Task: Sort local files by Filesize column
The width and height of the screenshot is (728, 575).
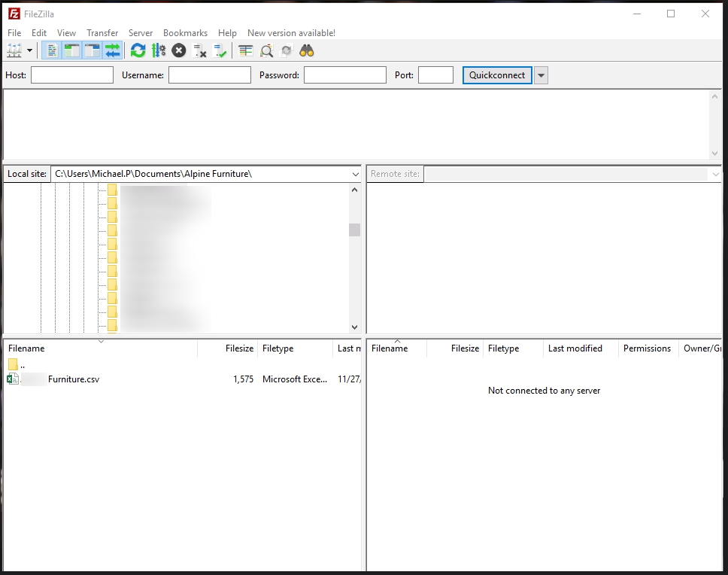Action: coord(227,348)
